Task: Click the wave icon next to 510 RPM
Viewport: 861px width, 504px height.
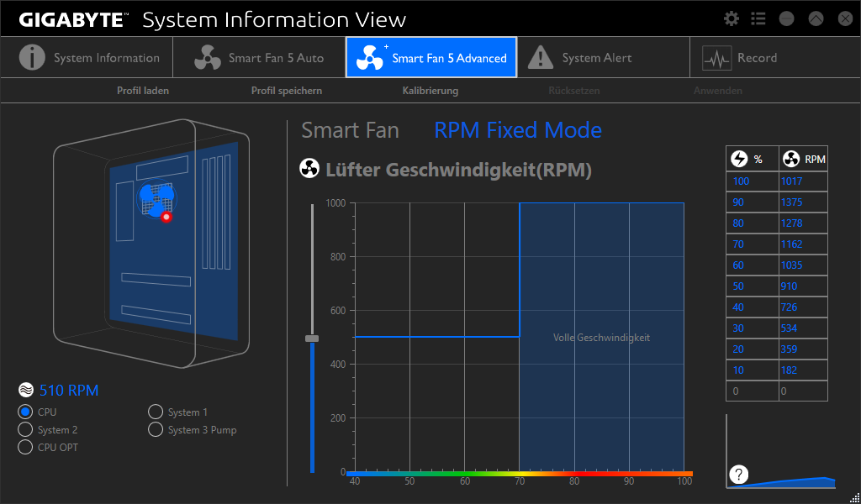Action: tap(26, 390)
